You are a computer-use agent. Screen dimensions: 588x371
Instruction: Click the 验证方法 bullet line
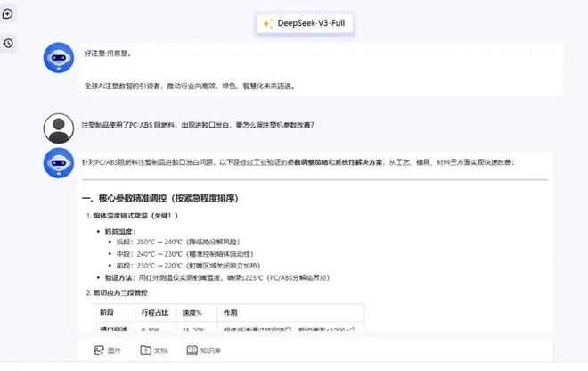(x=217, y=278)
